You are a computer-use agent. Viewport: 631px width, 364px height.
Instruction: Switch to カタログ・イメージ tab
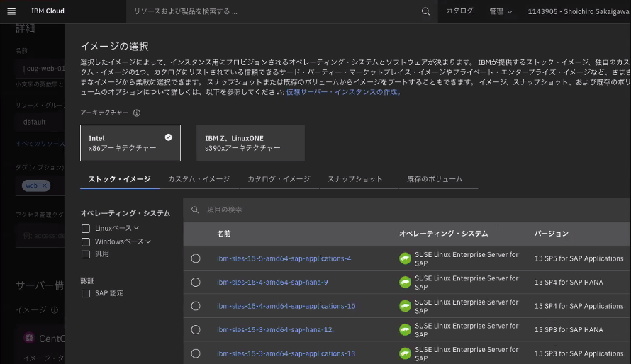[x=279, y=179]
